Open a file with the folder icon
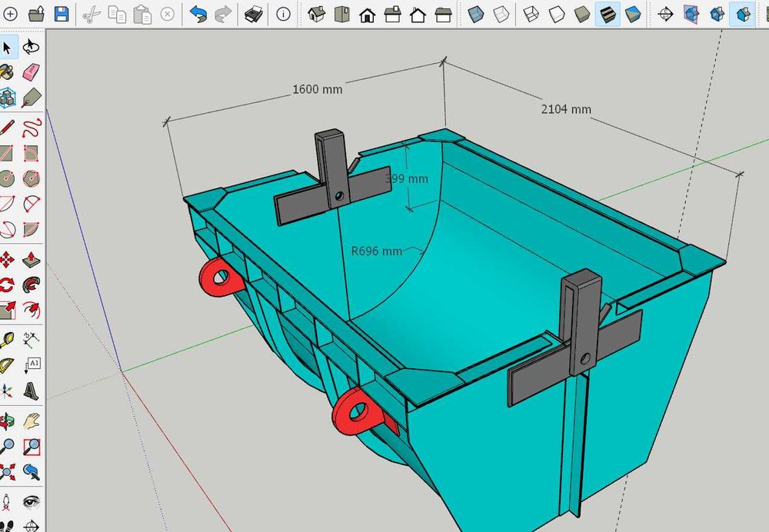The image size is (769, 532). 36,14
